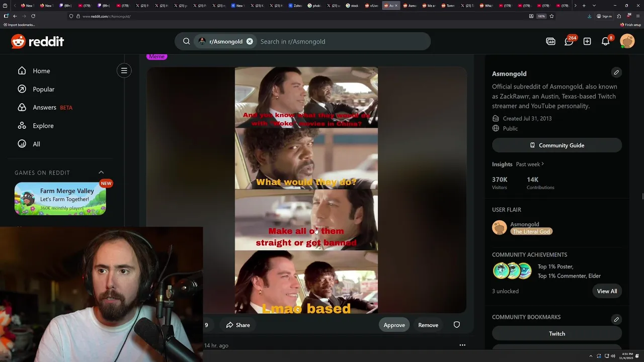
Task: Open the sidebar hamburger menu button
Action: [x=124, y=70]
